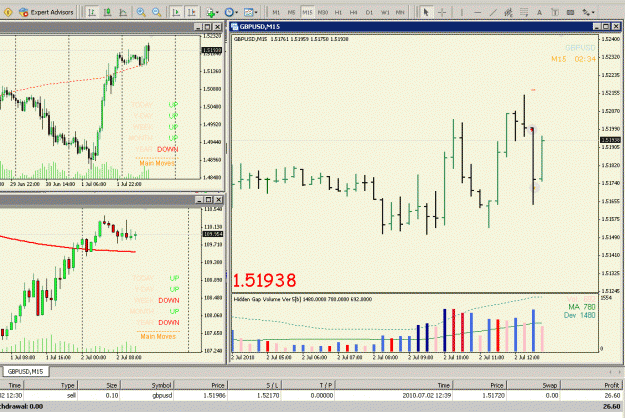
Task: Click the Hidden Gap Volume indicator label
Action: coord(303,299)
